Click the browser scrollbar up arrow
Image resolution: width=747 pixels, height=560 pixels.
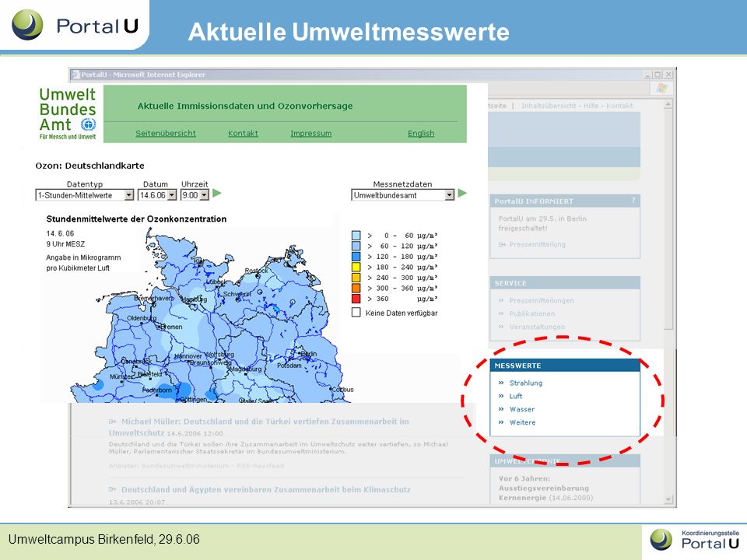[x=668, y=104]
